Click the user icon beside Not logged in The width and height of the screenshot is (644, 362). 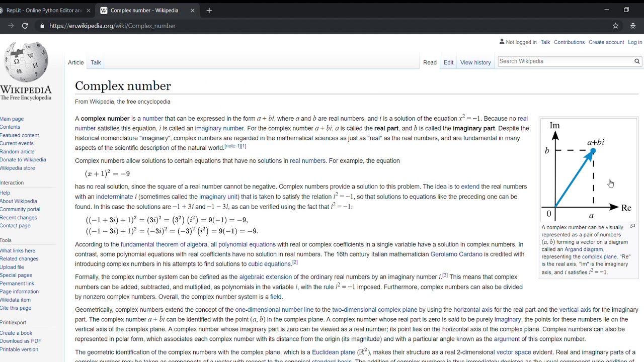pos(502,42)
